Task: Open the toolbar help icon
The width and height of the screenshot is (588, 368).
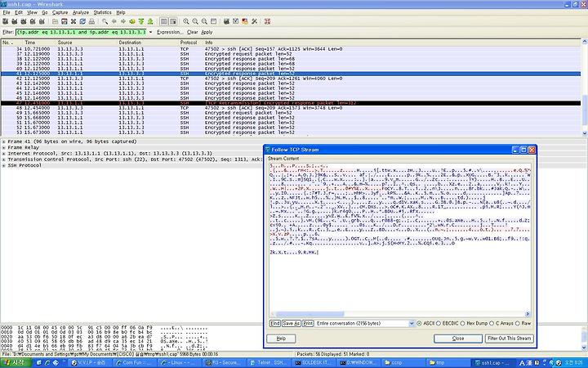Action: tap(267, 21)
